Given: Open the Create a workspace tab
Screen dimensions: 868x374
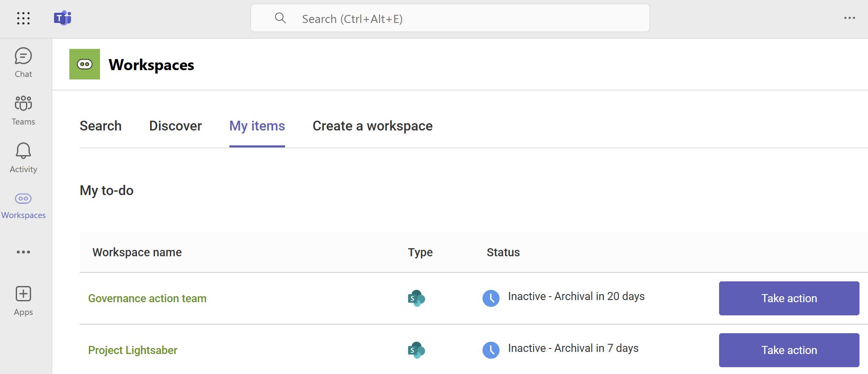Looking at the screenshot, I should coord(372,126).
